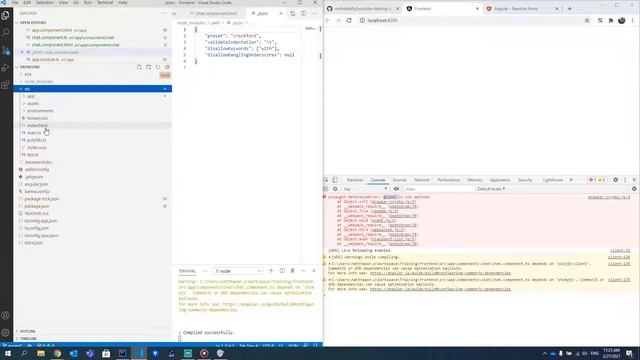Toggle device toolbar in DevTools
Image resolution: width=640 pixels, height=360 pixels.
tap(335, 180)
